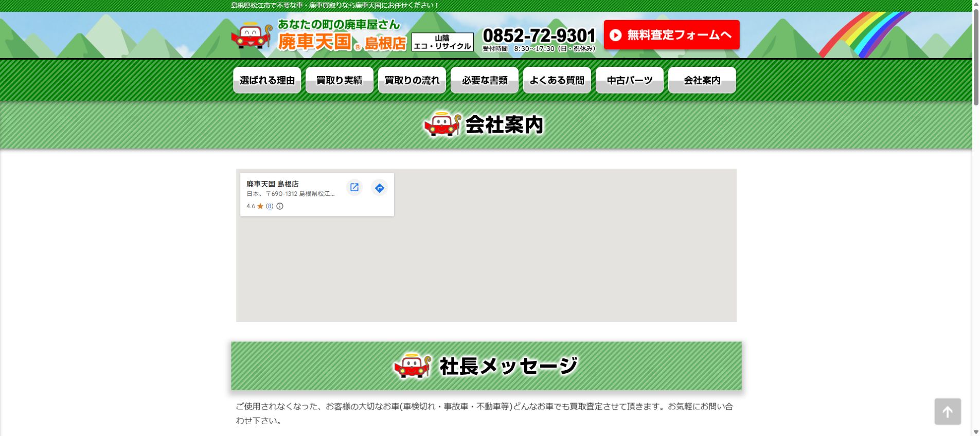Click the 山陰エコ・リサイクル label box

tap(442, 42)
